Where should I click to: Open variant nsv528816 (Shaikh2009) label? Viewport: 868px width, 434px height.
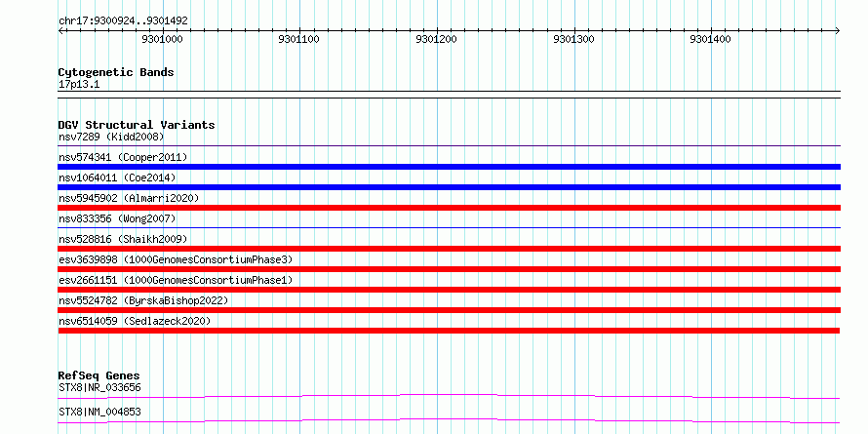pos(123,239)
